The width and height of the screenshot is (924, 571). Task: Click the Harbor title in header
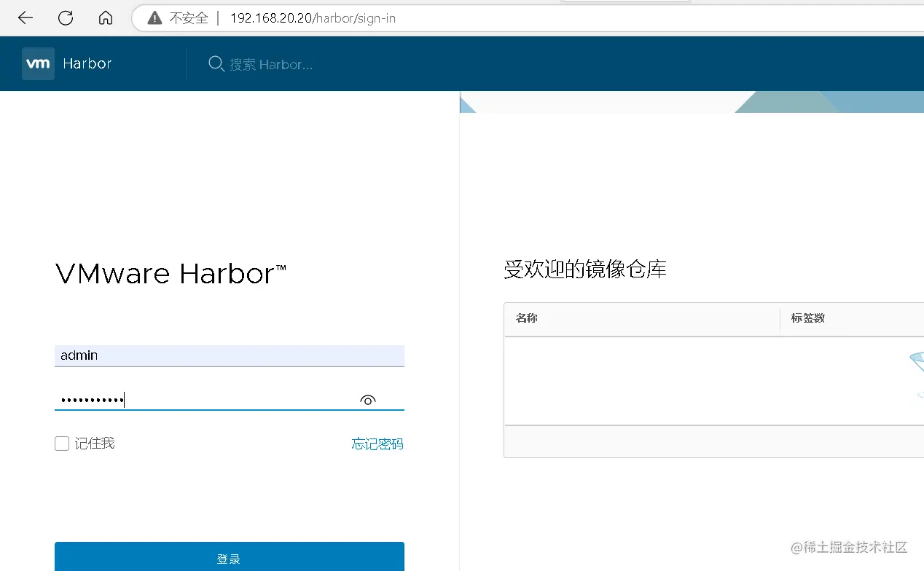[x=87, y=63]
